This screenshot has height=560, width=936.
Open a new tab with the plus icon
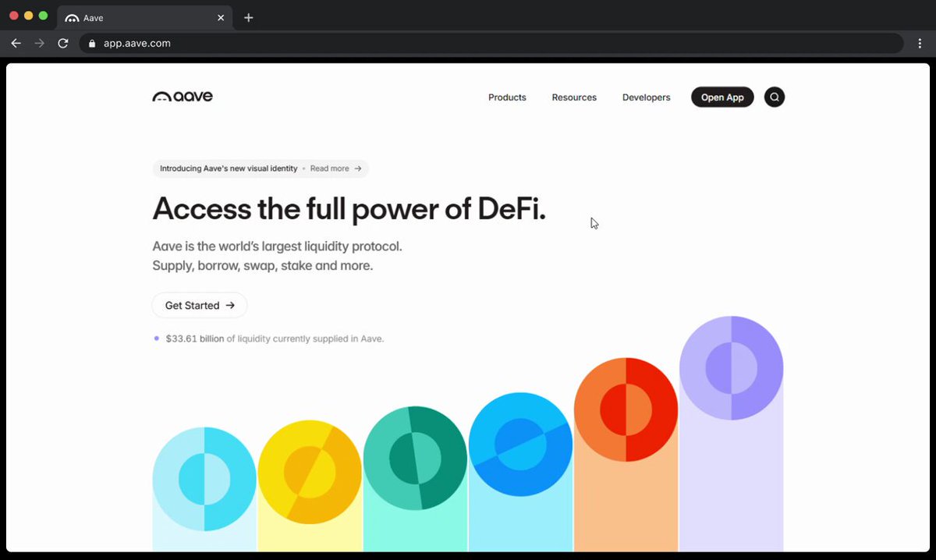248,17
